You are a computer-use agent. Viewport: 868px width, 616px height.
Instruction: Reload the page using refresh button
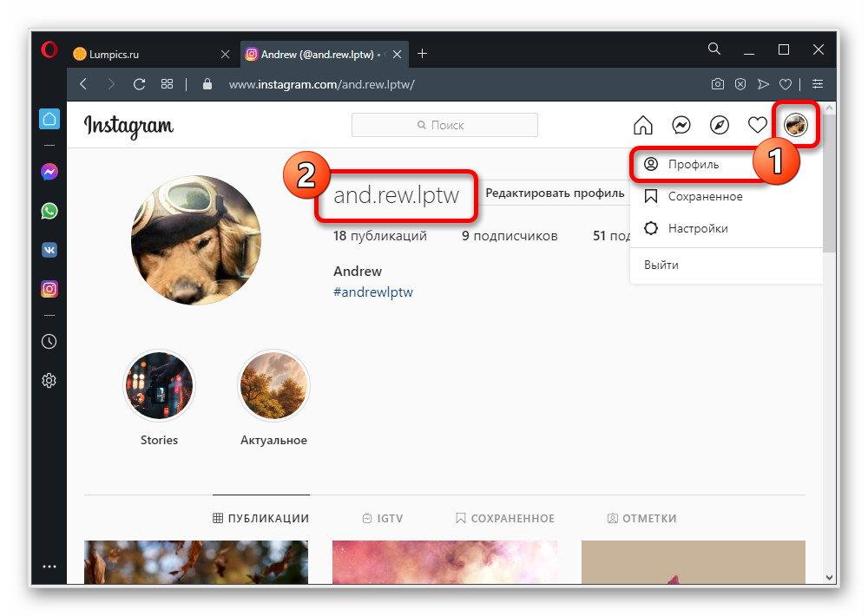click(139, 84)
